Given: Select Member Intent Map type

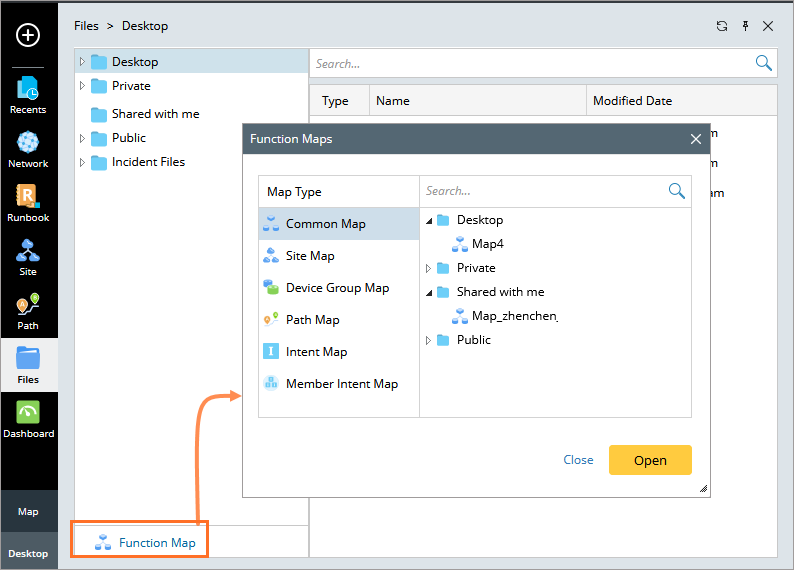Looking at the screenshot, I should (341, 384).
